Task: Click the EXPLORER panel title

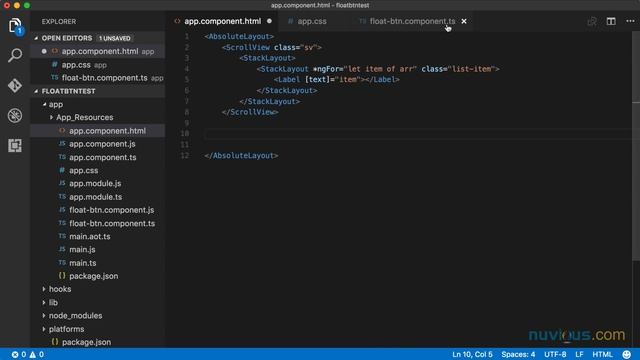Action: pyautogui.click(x=59, y=22)
